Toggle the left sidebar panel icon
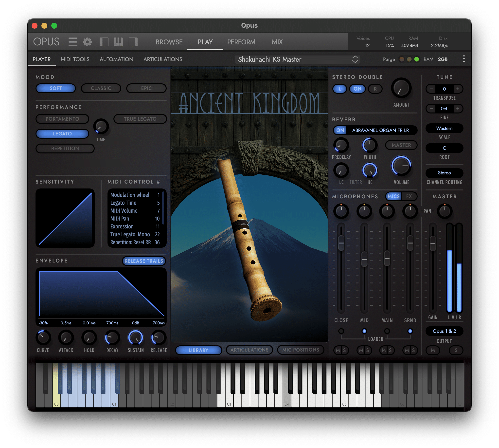This screenshot has height=448, width=499. pos(104,42)
